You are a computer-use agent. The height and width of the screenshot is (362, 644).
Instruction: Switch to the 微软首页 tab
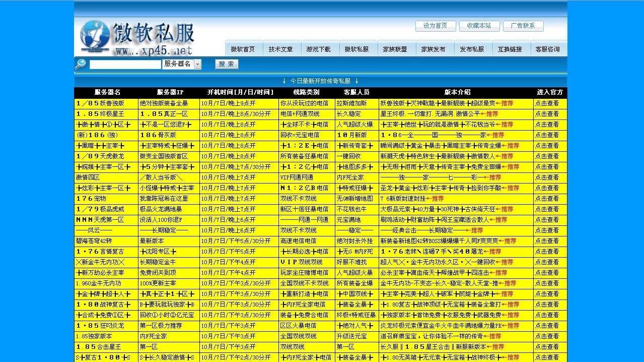pos(244,48)
